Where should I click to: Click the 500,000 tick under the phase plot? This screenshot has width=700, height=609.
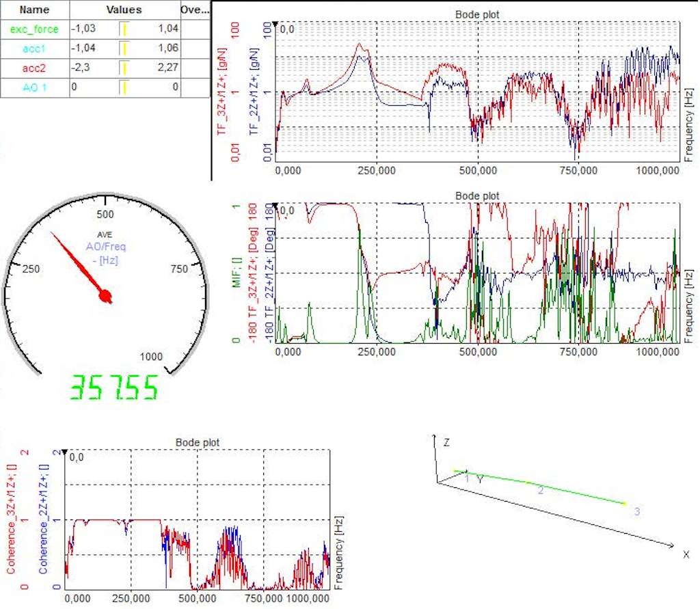[x=478, y=352]
